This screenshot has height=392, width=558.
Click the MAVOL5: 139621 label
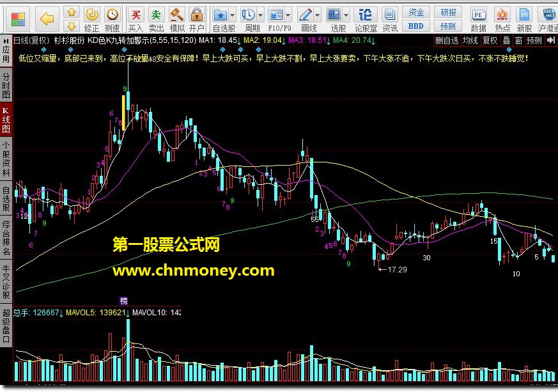tap(96, 313)
